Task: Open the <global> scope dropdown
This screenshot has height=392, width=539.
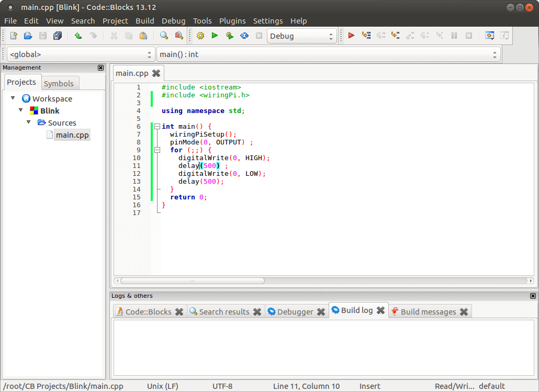Action: coord(81,54)
